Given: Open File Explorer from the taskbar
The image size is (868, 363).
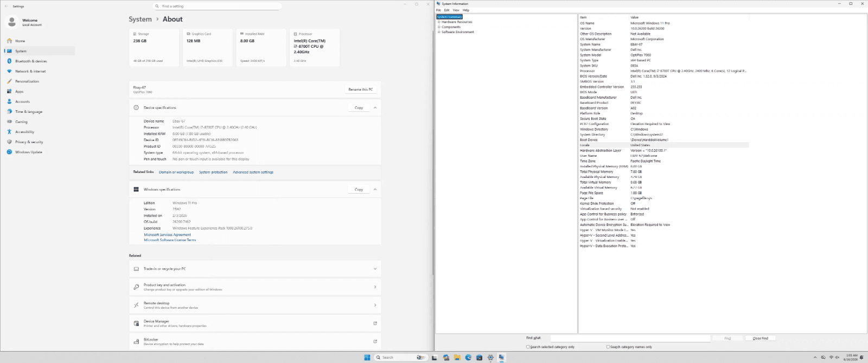Looking at the screenshot, I should pyautogui.click(x=457, y=358).
